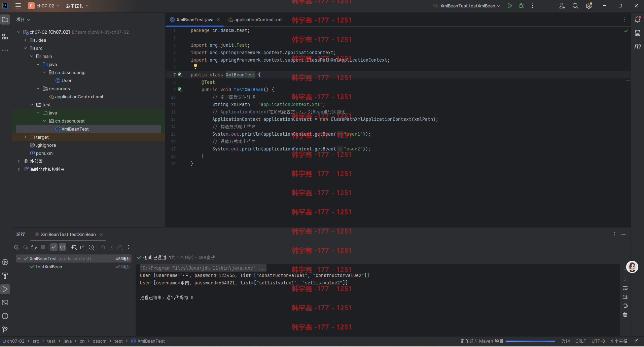Viewport: 644px width, 347px height.
Task: Open more run actions in title bar
Action: coord(533,6)
